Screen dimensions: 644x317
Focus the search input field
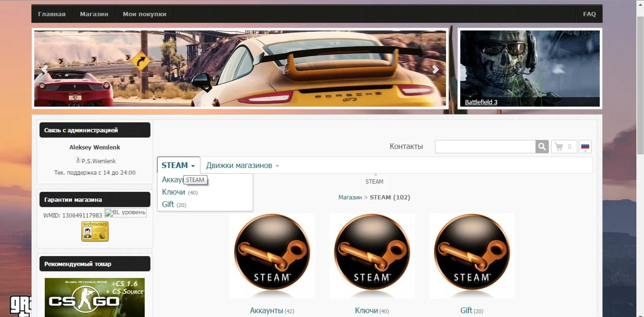pyautogui.click(x=485, y=147)
